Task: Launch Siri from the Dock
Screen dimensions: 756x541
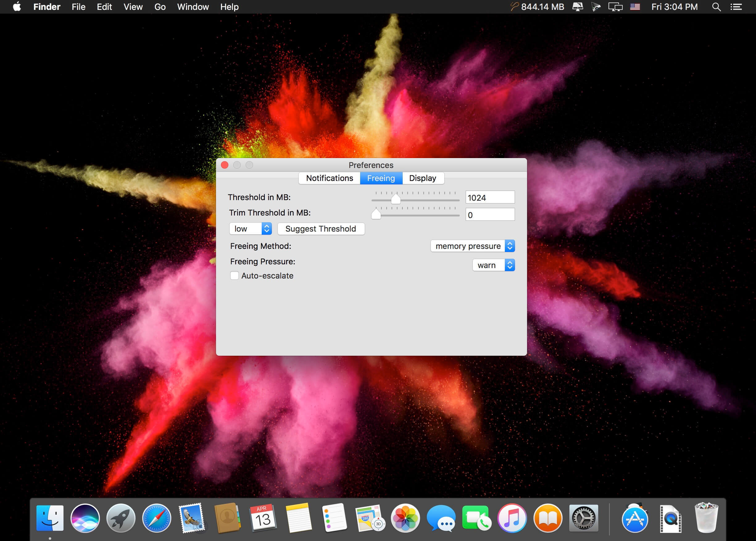Action: (85, 518)
